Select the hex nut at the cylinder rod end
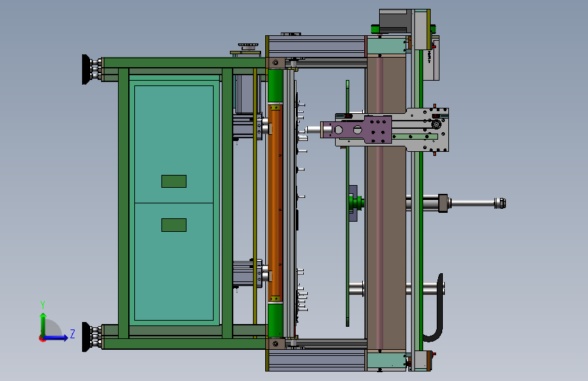 (x=501, y=203)
